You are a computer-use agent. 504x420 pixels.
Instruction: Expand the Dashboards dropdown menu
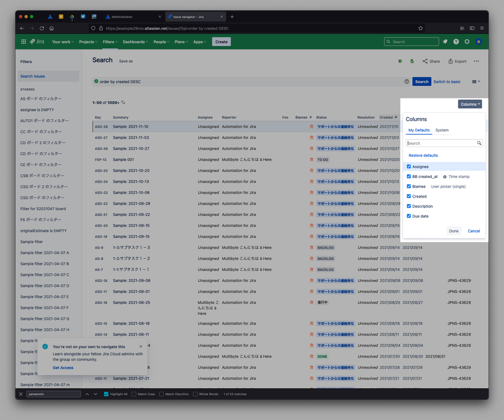pyautogui.click(x=135, y=42)
